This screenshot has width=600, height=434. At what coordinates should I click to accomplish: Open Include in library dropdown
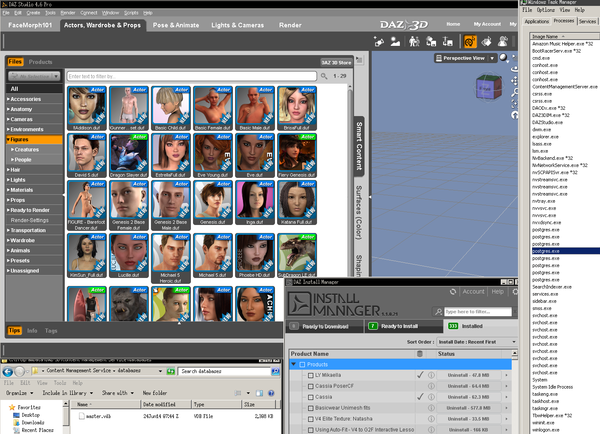coord(68,393)
